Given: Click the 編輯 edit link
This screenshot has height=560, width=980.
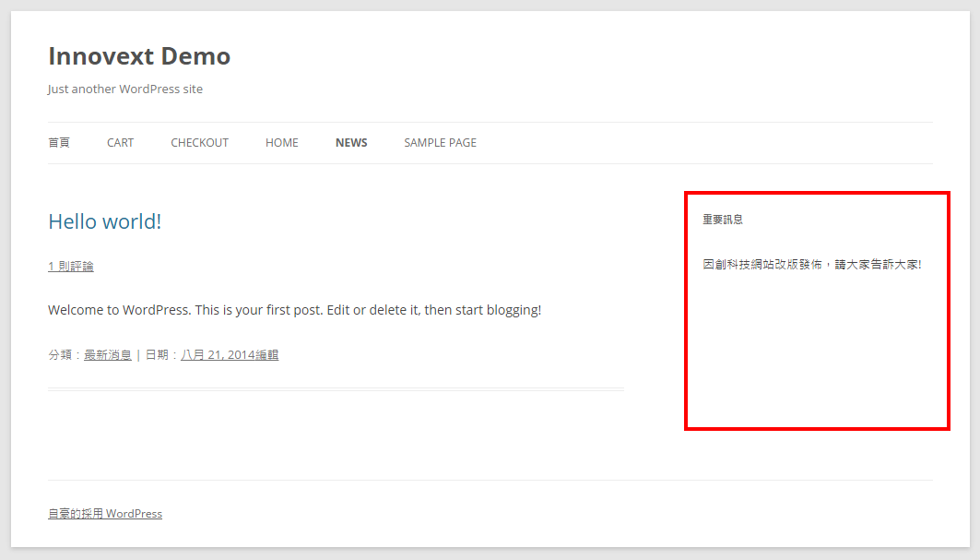Looking at the screenshot, I should 266,355.
